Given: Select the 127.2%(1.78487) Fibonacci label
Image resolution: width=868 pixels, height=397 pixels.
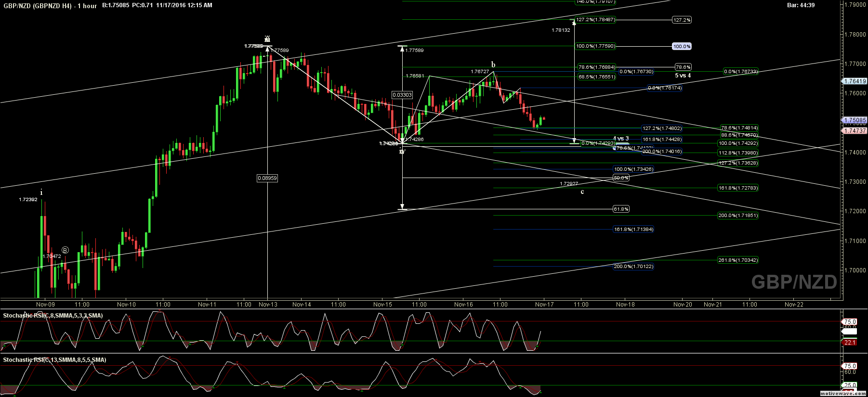Looking at the screenshot, I should [595, 20].
